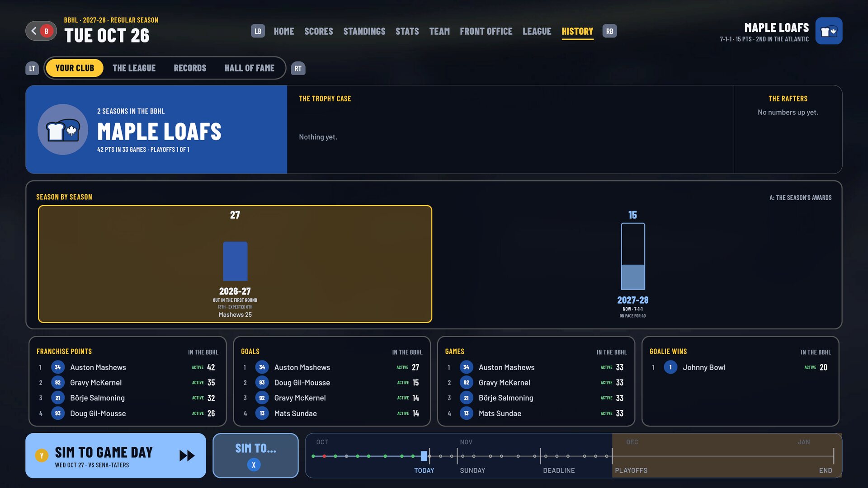Click Doug Gil-Mousse badge in Goals list
This screenshot has height=488, width=868.
click(262, 383)
